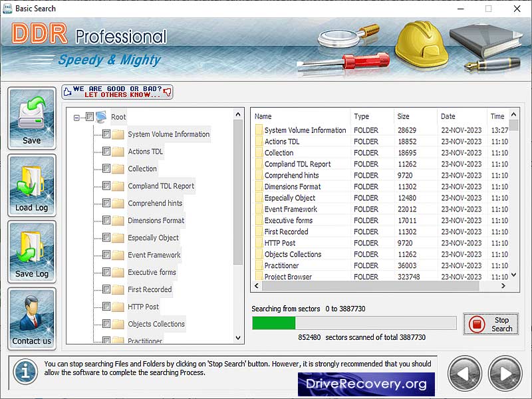Click the file list horizontal scrollbar thumb

point(370,286)
